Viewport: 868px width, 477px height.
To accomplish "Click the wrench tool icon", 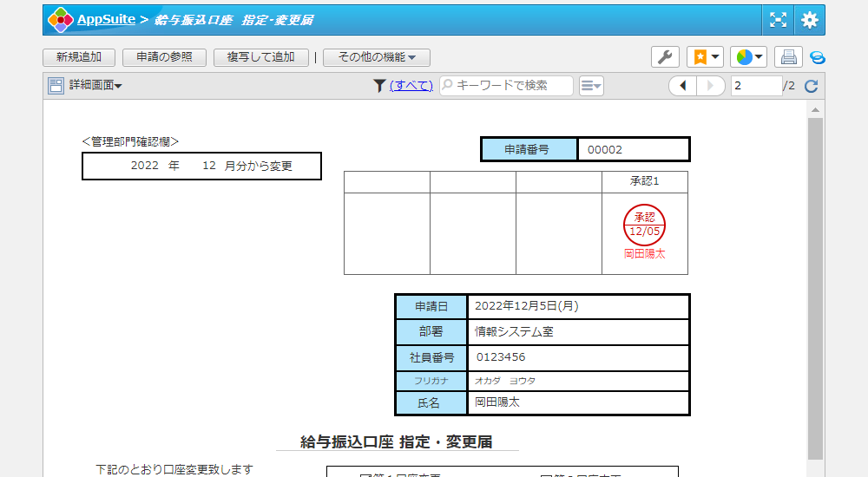I will tap(665, 57).
